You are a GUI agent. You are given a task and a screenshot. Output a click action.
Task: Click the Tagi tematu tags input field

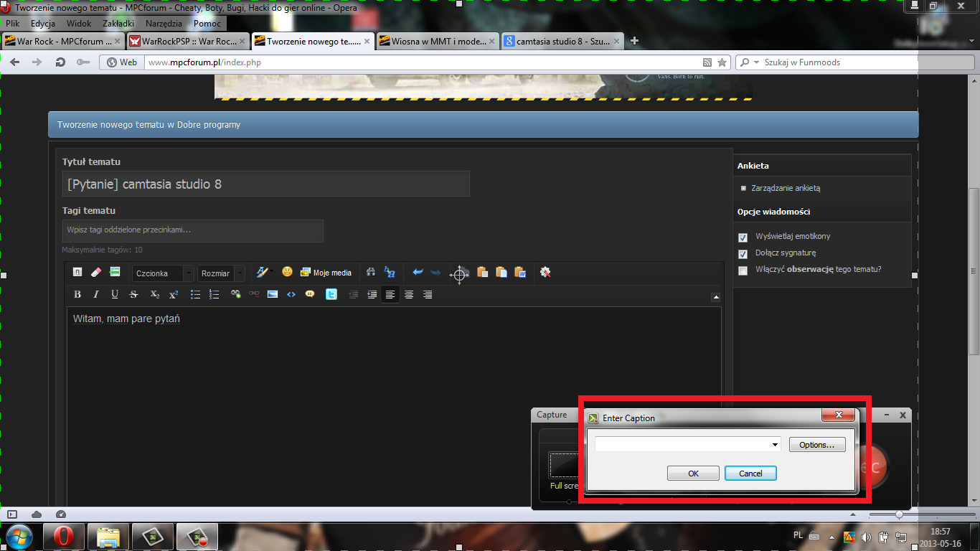pyautogui.click(x=193, y=230)
